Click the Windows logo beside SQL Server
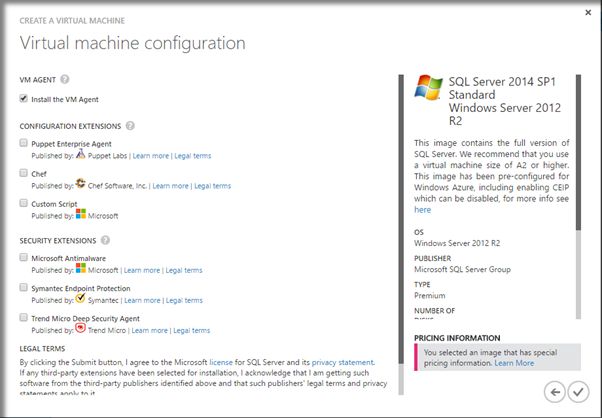 432,93
